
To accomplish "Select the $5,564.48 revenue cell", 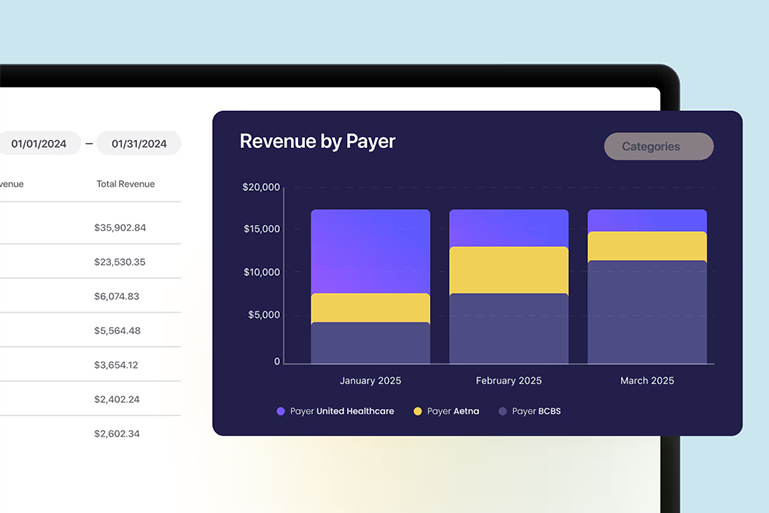I will pyautogui.click(x=117, y=331).
